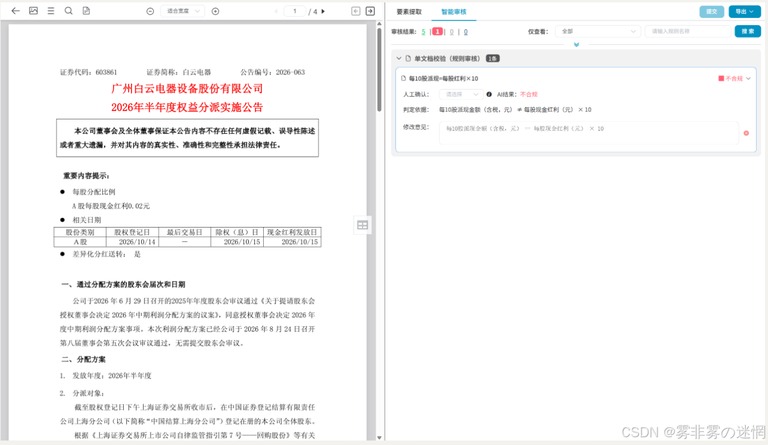Open the image view icon
The image size is (768, 445).
(x=33, y=11)
